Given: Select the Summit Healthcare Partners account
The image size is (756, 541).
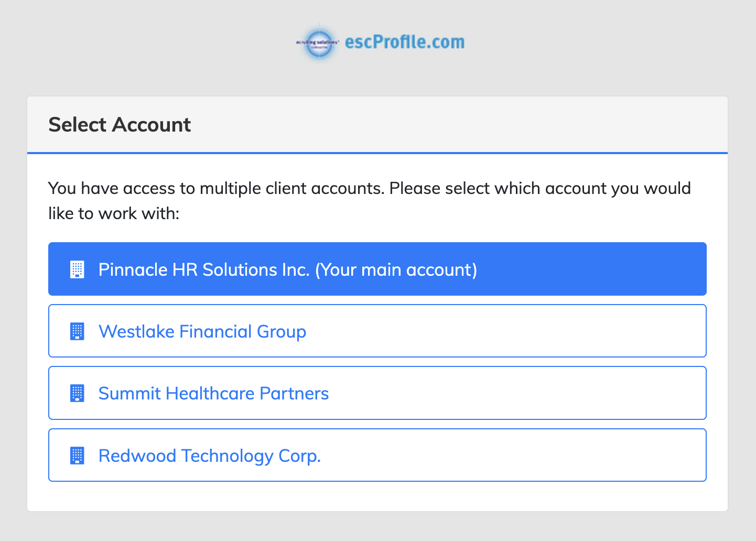Looking at the screenshot, I should point(377,393).
